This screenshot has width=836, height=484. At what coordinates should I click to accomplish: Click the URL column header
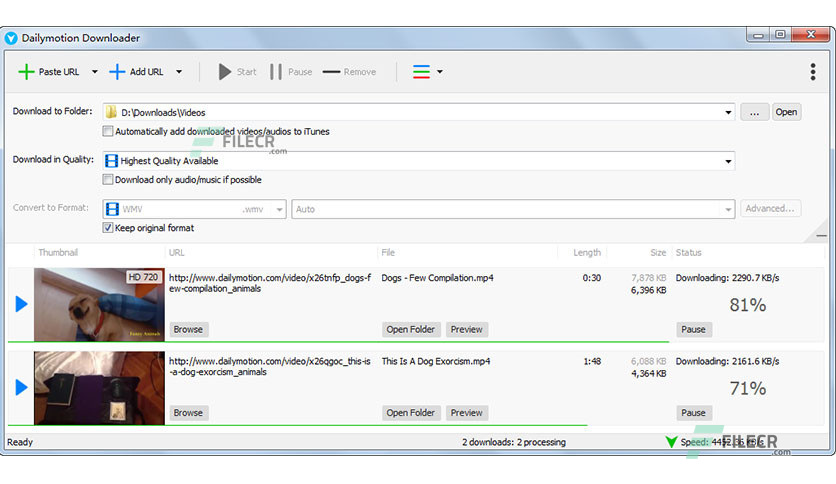tap(176, 253)
